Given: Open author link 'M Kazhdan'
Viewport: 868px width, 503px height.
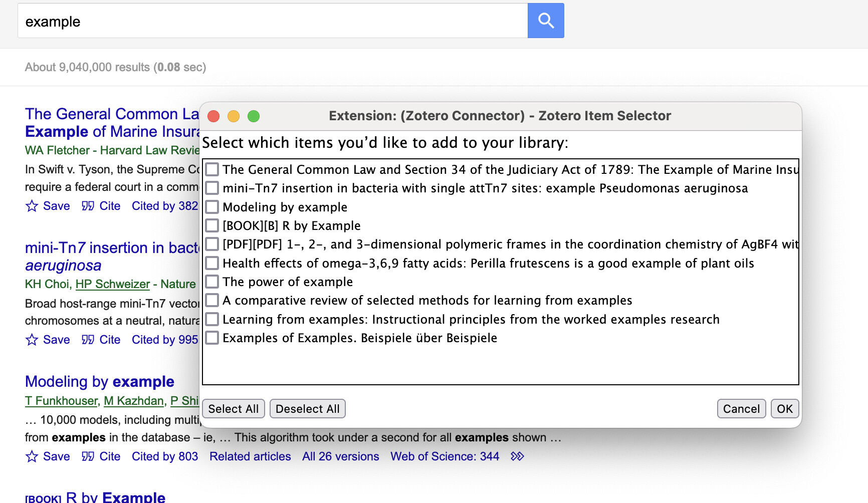Looking at the screenshot, I should [134, 401].
